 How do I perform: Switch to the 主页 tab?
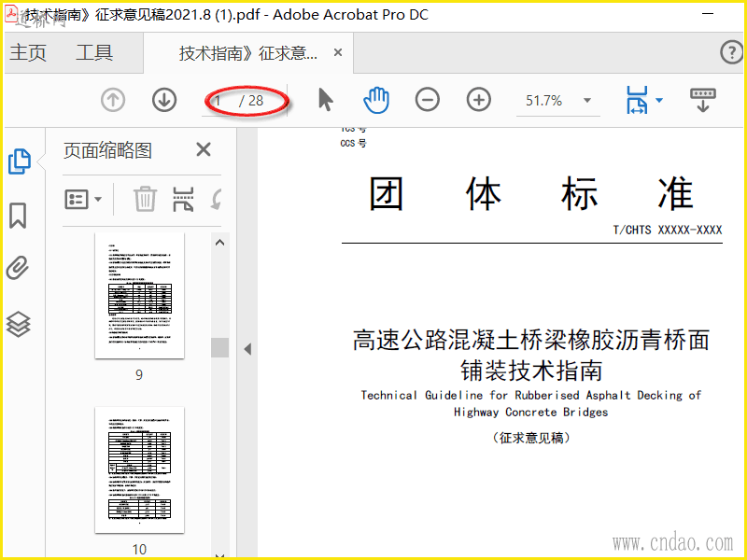click(28, 52)
